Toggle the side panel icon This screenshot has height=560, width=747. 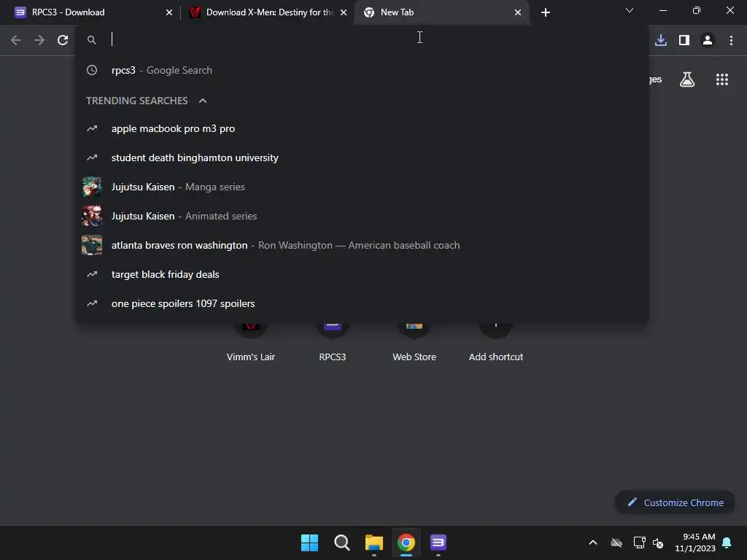(684, 40)
